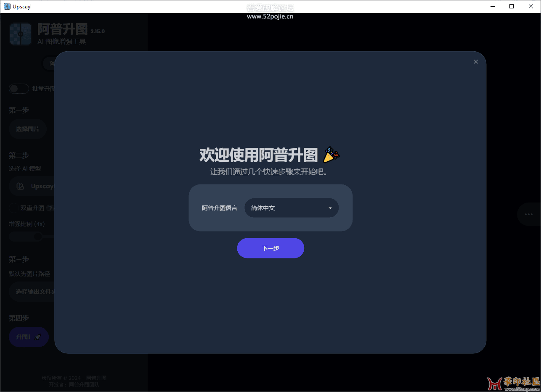Click the version number 2.15.0
Screen dimensions: 541x392
98,32
